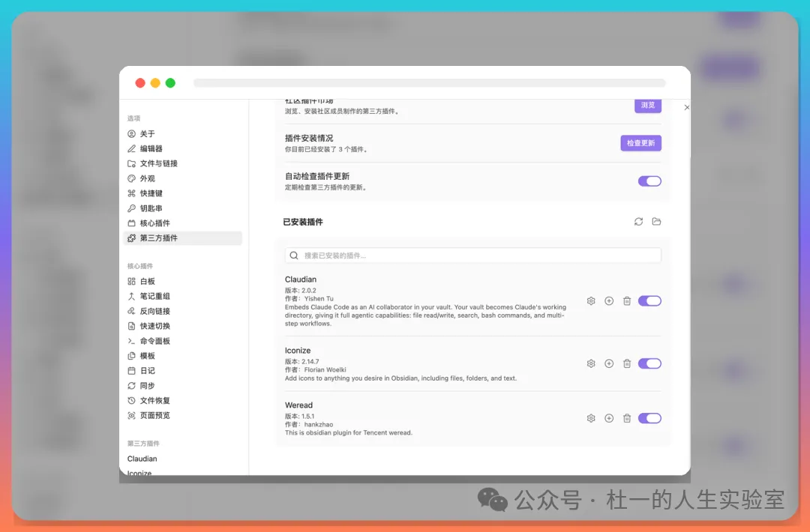Open settings gear for Iconize plugin
This screenshot has width=810, height=532.
pos(591,363)
